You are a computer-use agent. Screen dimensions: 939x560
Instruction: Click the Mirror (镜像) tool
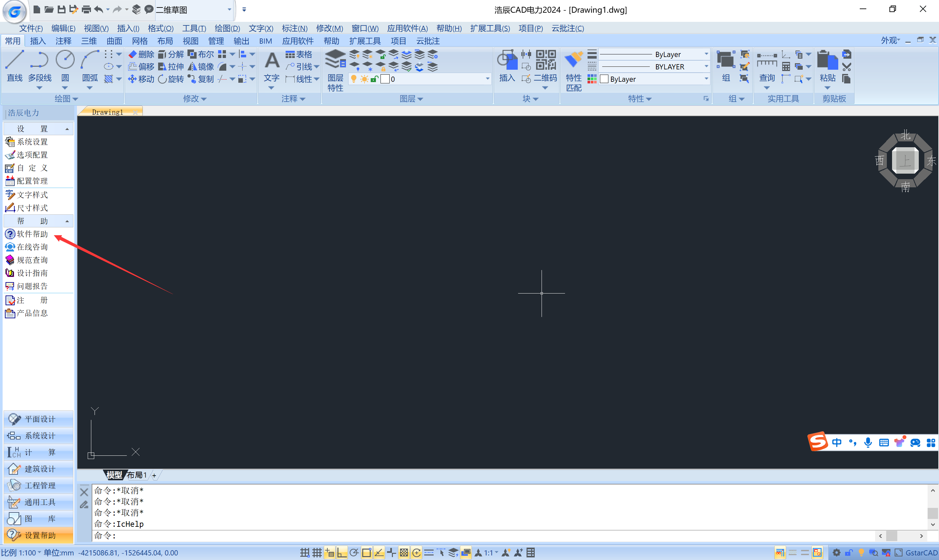(201, 67)
